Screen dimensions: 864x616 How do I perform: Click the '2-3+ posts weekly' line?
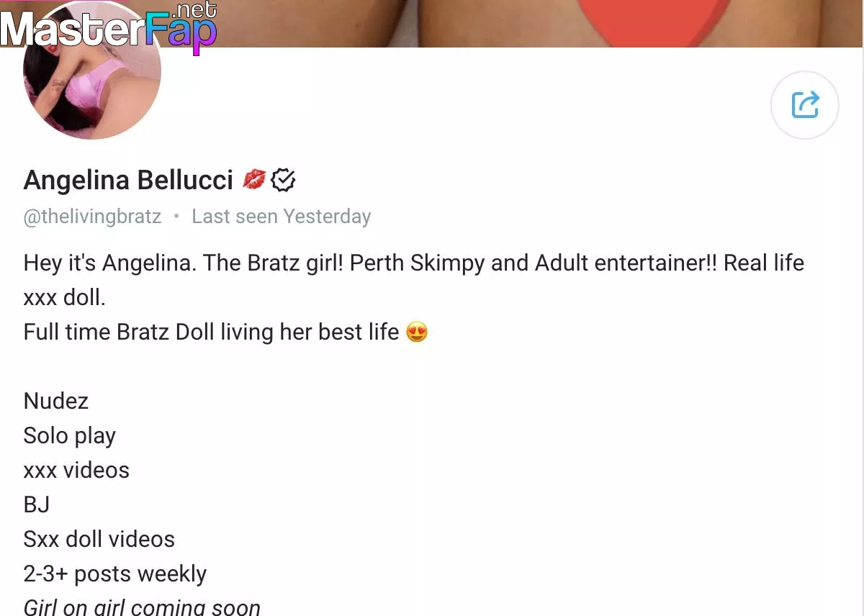(115, 574)
